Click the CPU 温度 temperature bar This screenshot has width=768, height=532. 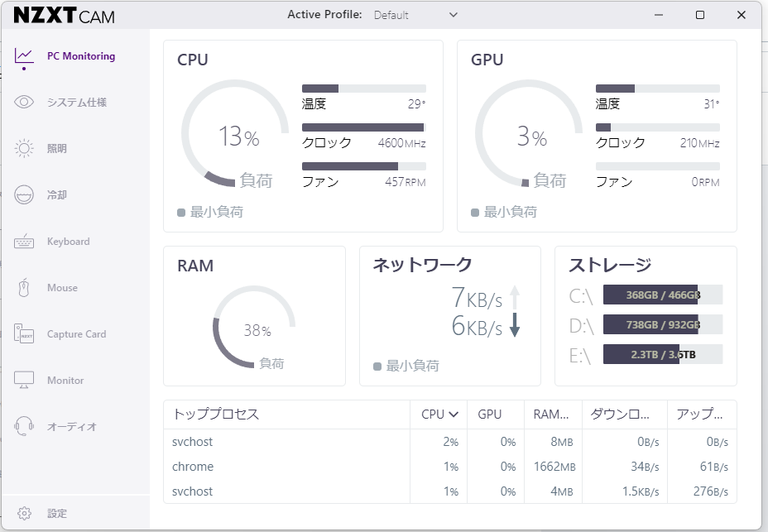pyautogui.click(x=364, y=89)
